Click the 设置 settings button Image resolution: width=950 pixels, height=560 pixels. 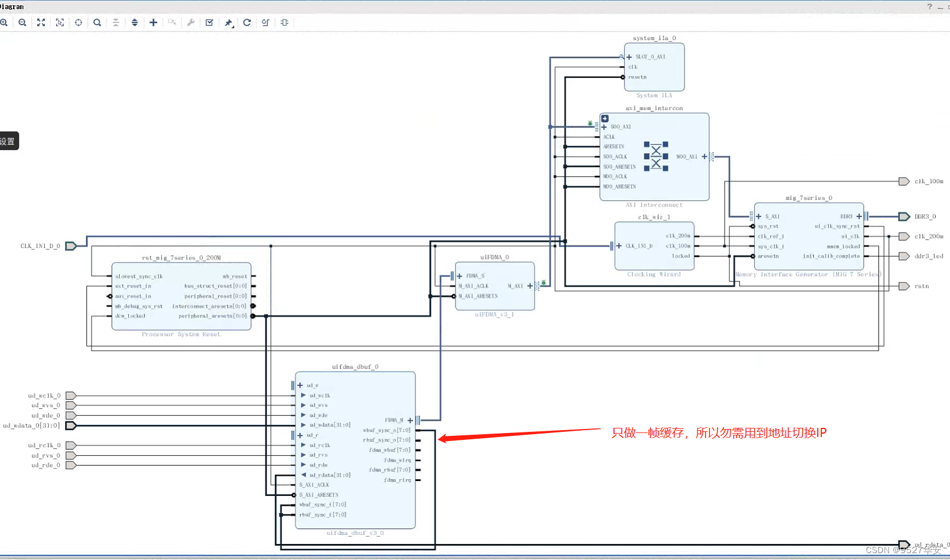pyautogui.click(x=9, y=141)
